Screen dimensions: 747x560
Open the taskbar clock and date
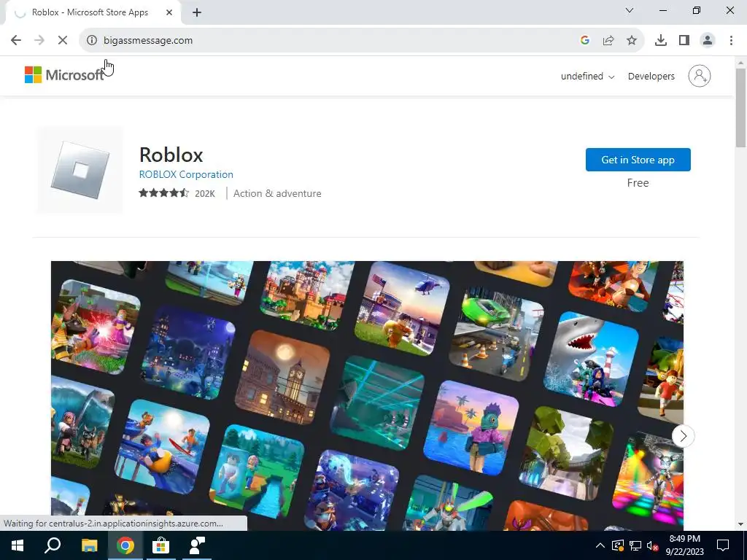[x=684, y=545]
